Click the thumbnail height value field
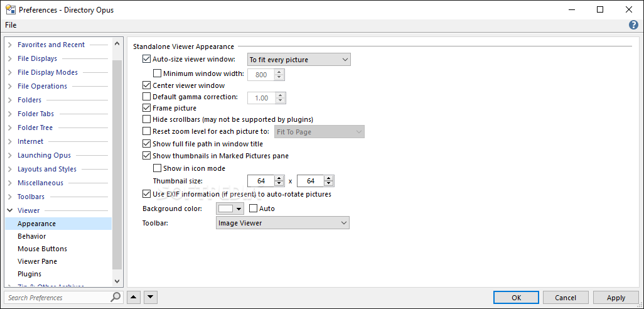The image size is (644, 309). 311,181
